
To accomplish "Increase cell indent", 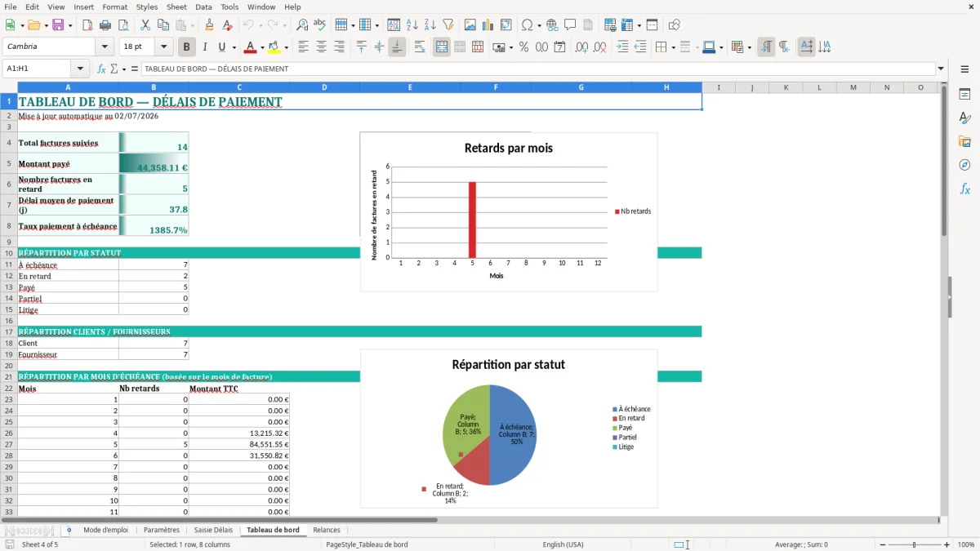I will click(622, 47).
